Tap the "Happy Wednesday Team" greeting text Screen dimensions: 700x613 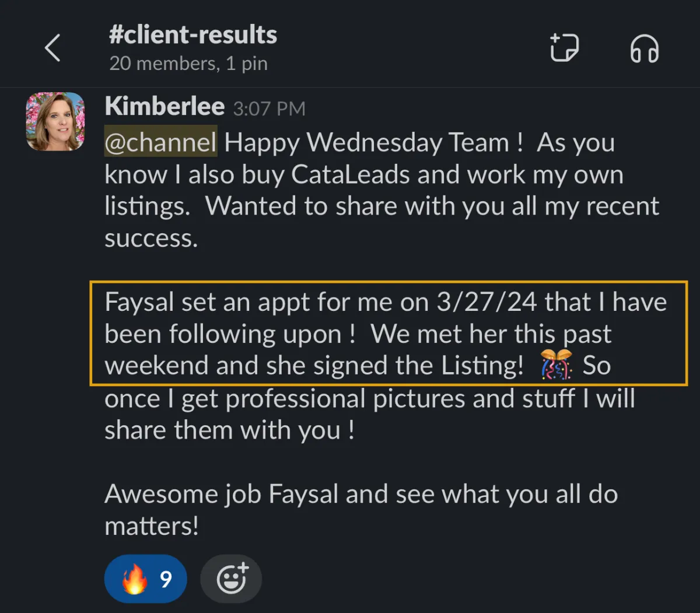pos(373,143)
